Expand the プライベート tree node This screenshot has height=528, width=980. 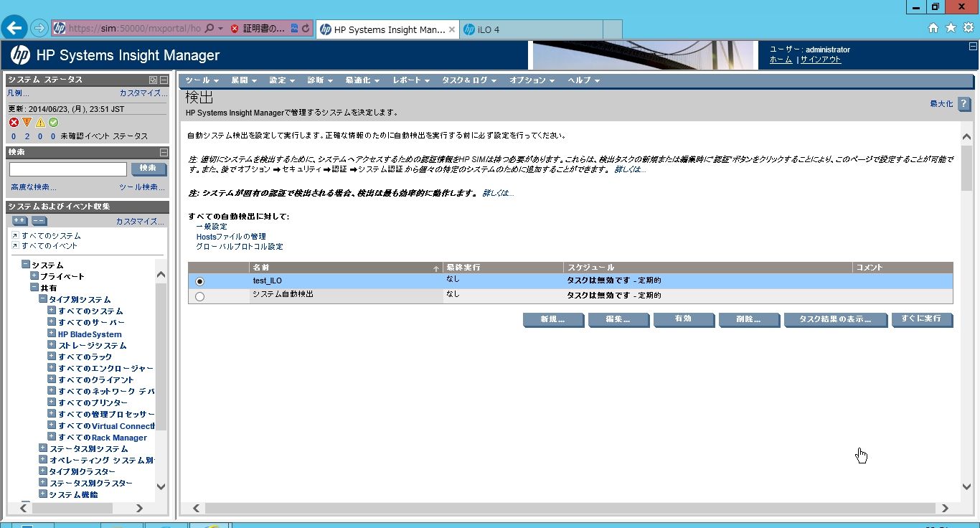point(34,275)
